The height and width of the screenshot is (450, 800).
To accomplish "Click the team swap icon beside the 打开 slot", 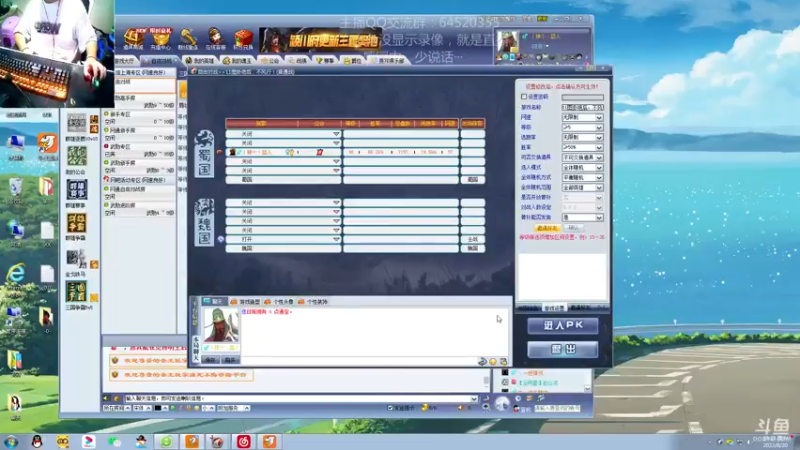I will pyautogui.click(x=220, y=239).
